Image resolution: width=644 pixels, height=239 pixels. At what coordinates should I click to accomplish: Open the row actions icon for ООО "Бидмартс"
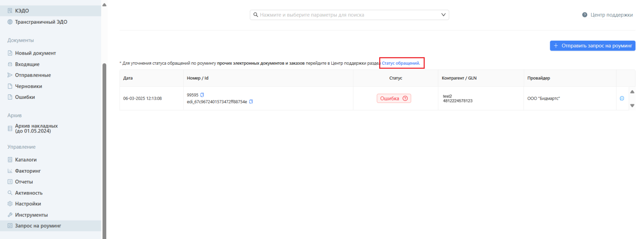point(622,98)
